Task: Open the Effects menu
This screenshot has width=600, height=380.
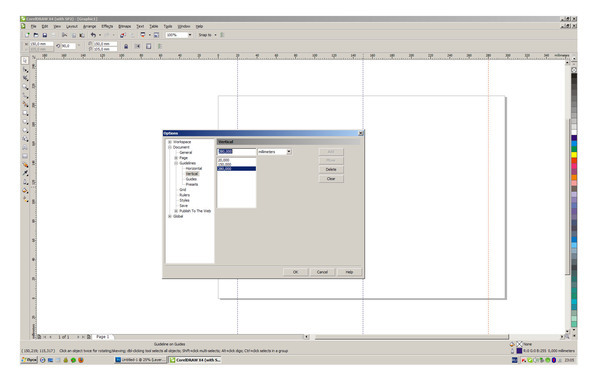Action: tap(107, 26)
